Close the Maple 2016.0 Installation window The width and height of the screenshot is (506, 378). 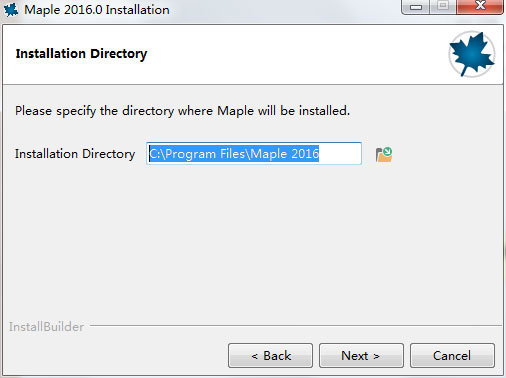tap(480, 7)
